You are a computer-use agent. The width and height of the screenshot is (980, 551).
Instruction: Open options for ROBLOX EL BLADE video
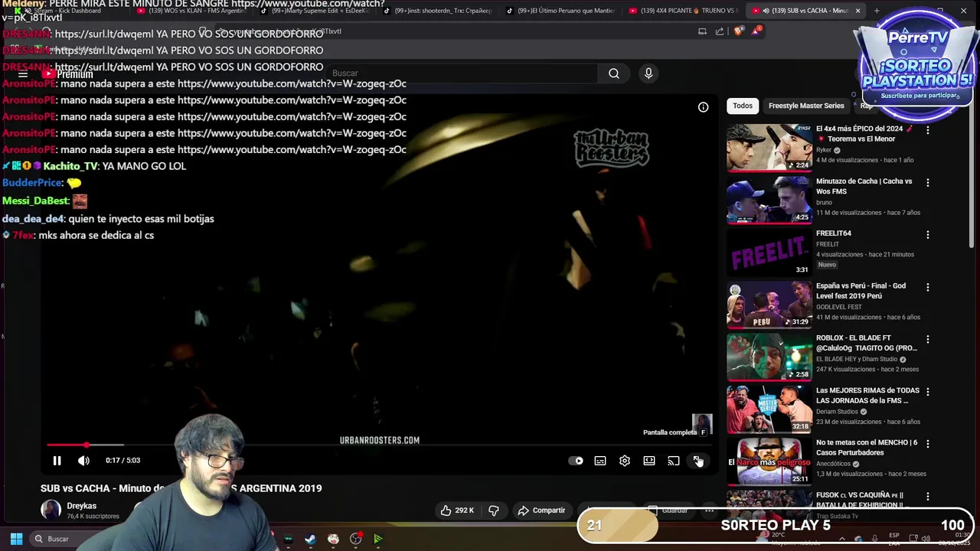pyautogui.click(x=928, y=339)
